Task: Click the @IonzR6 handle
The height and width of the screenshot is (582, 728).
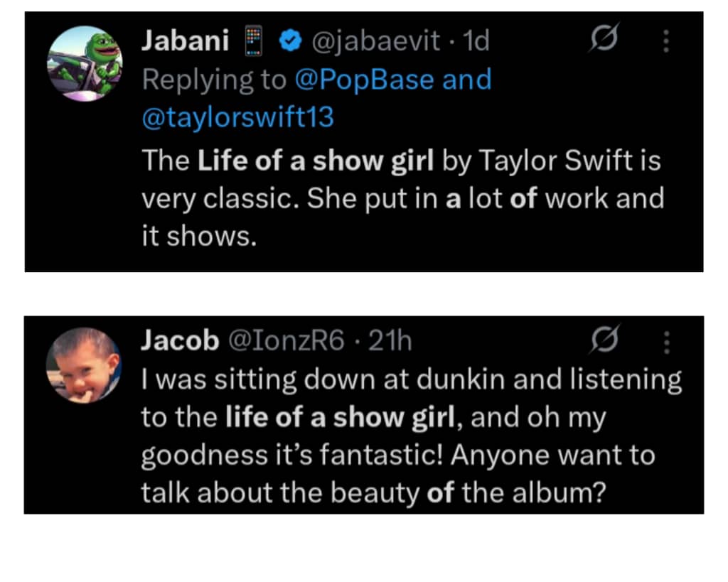Action: pyautogui.click(x=285, y=342)
